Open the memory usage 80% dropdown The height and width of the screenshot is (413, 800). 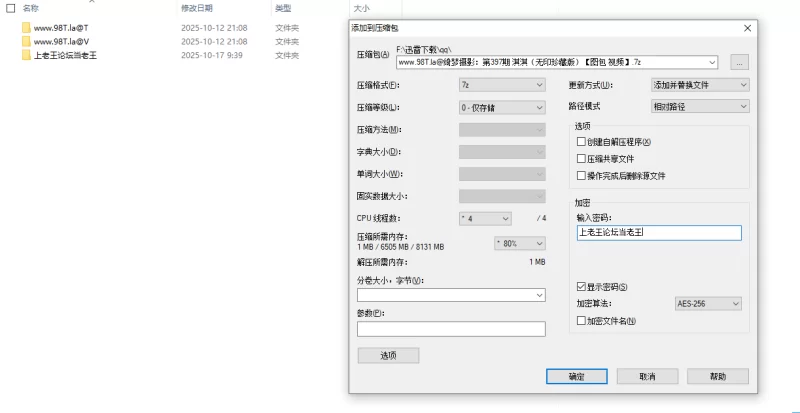[519, 243]
